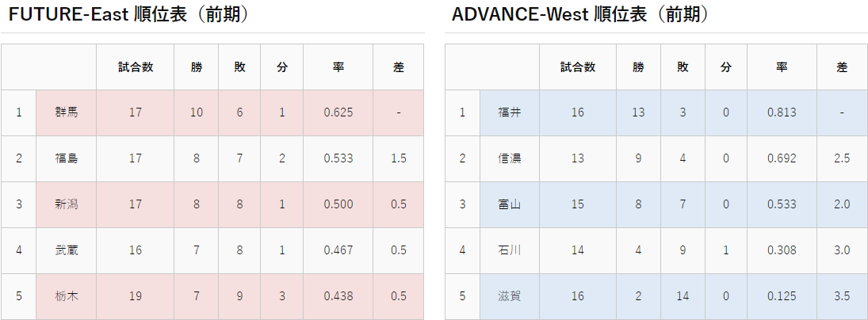Click 勝 column header in East table
Image resolution: width=868 pixels, height=320 pixels.
197,67
